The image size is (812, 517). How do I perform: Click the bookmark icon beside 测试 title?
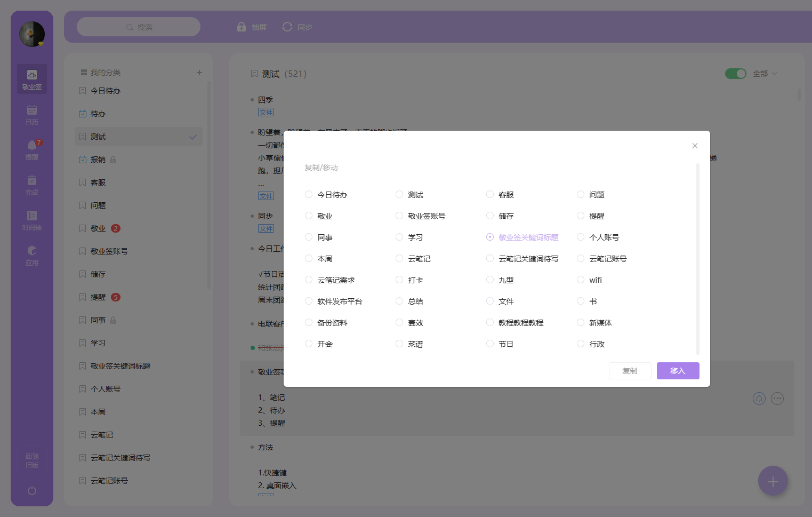(254, 74)
